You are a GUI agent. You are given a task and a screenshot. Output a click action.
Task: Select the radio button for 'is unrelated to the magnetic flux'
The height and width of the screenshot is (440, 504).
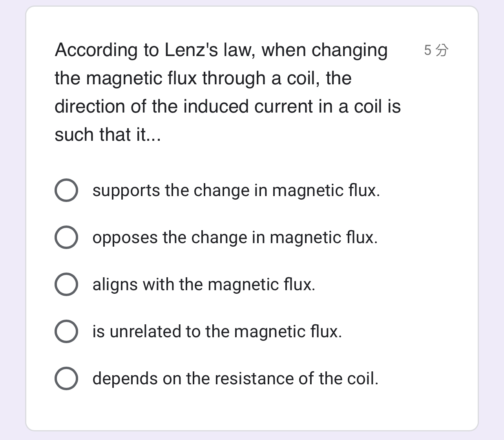pyautogui.click(x=66, y=331)
